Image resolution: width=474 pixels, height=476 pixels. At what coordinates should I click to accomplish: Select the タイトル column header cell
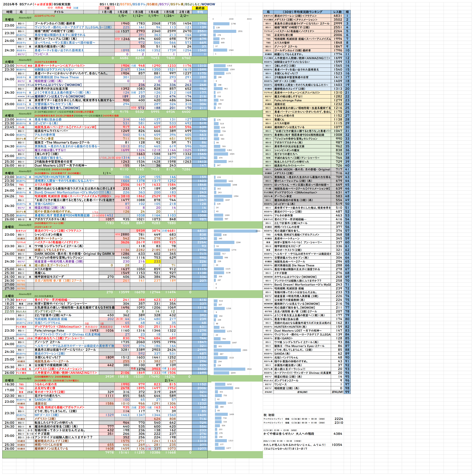pyautogui.click(x=59, y=12)
